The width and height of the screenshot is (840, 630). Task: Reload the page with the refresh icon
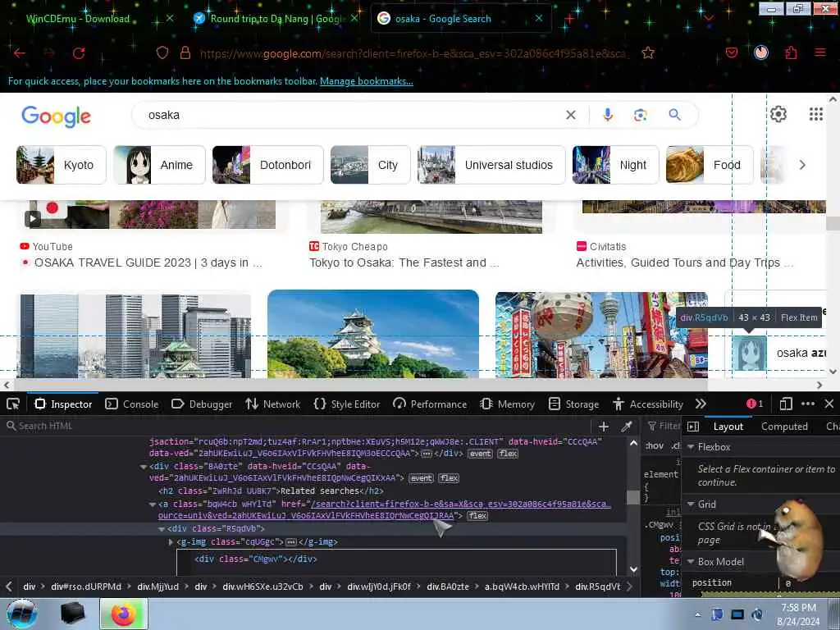[79, 53]
